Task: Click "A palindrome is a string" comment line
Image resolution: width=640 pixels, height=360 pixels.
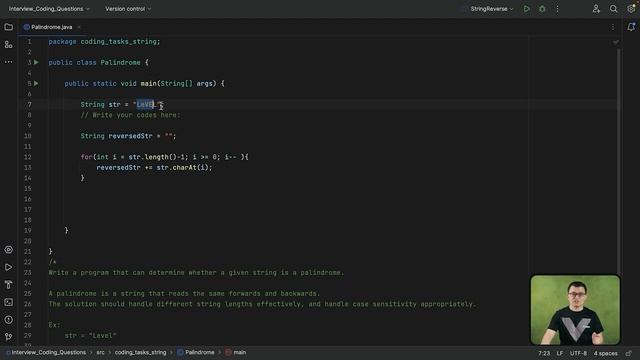Action: click(x=184, y=293)
